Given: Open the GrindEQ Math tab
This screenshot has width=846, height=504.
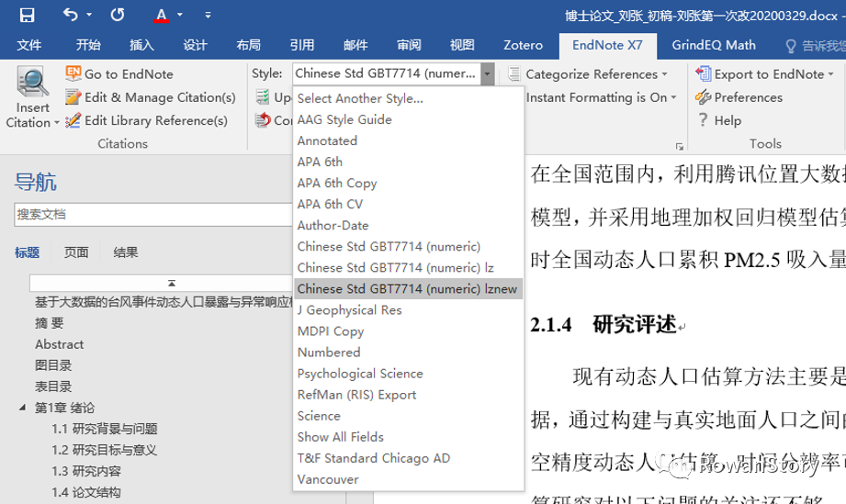Looking at the screenshot, I should [x=714, y=45].
